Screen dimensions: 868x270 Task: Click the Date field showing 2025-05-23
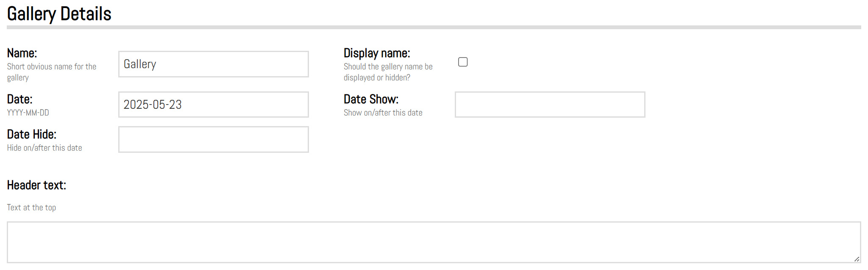coord(213,105)
